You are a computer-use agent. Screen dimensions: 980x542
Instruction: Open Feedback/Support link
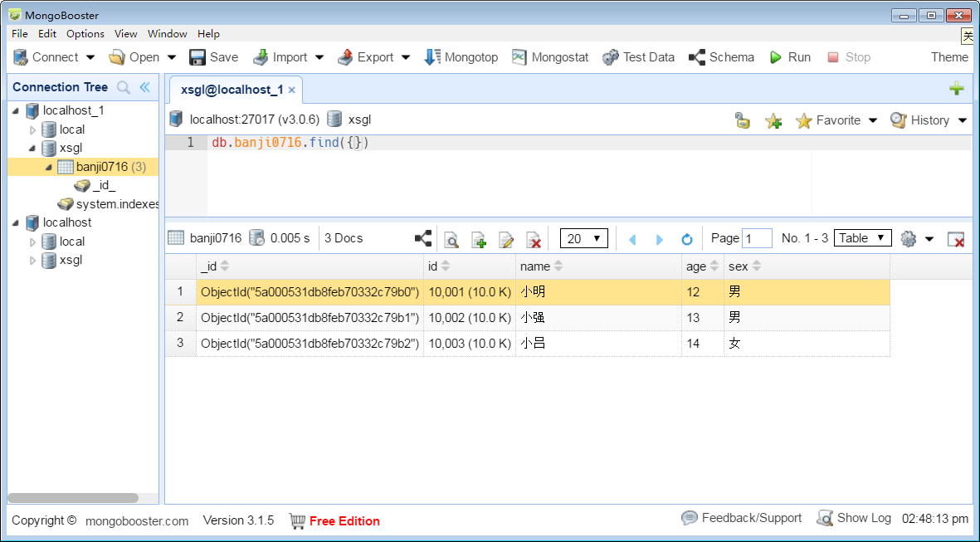741,518
